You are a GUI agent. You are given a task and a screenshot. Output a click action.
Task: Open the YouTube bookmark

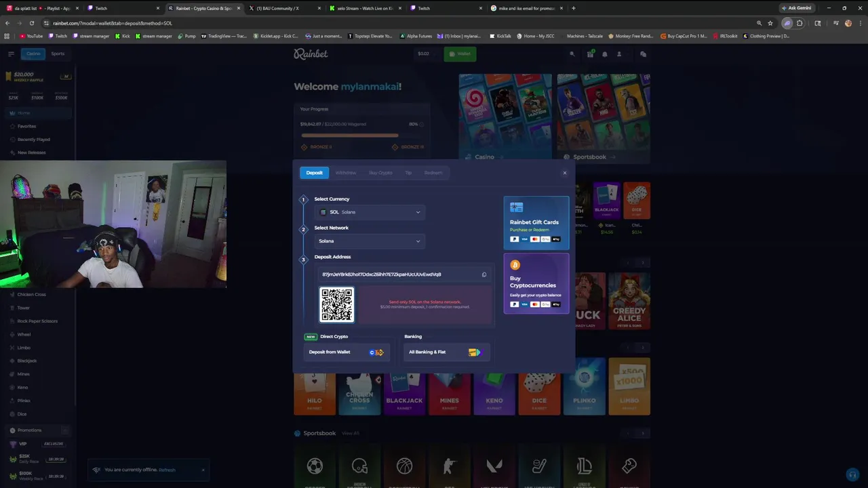pyautogui.click(x=31, y=36)
